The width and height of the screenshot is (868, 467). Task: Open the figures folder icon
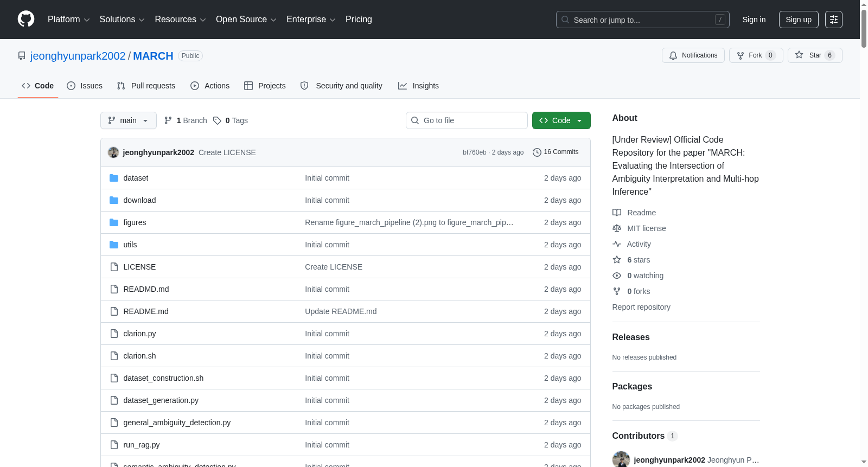coord(114,222)
